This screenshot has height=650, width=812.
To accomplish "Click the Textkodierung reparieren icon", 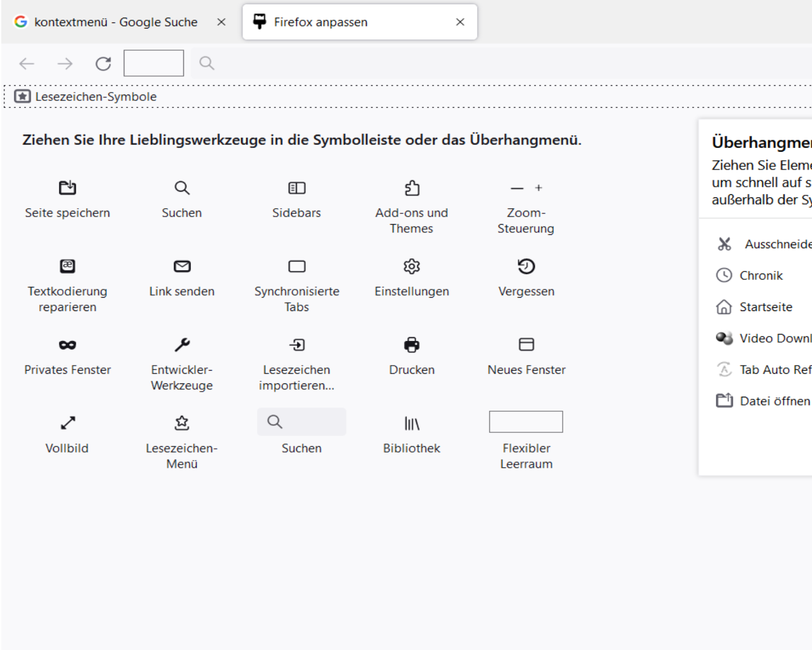I will [x=67, y=267].
